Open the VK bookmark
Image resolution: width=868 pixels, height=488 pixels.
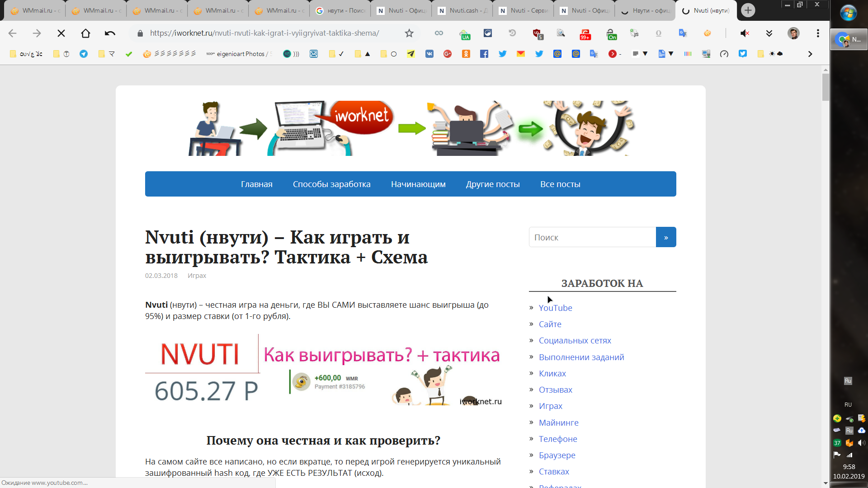pos(429,54)
